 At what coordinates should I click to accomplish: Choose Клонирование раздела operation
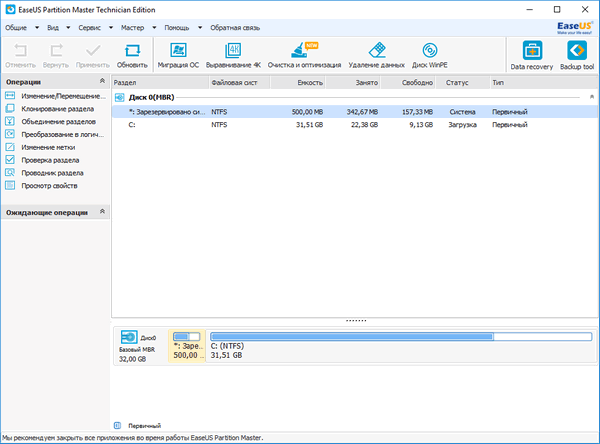point(49,109)
